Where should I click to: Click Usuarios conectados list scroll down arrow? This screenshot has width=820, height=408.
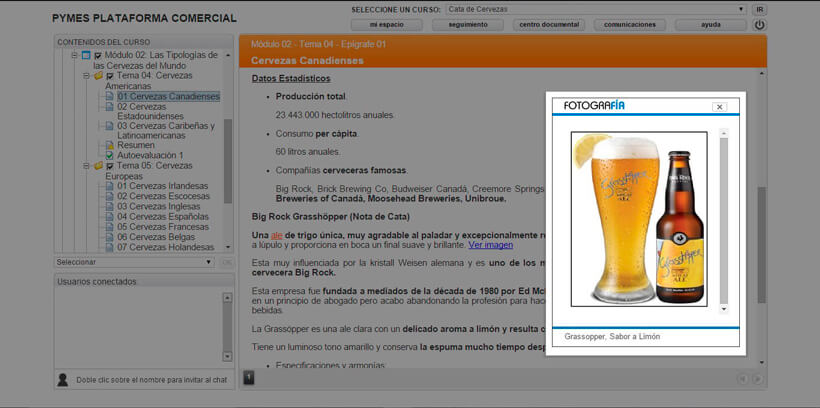coord(227,356)
